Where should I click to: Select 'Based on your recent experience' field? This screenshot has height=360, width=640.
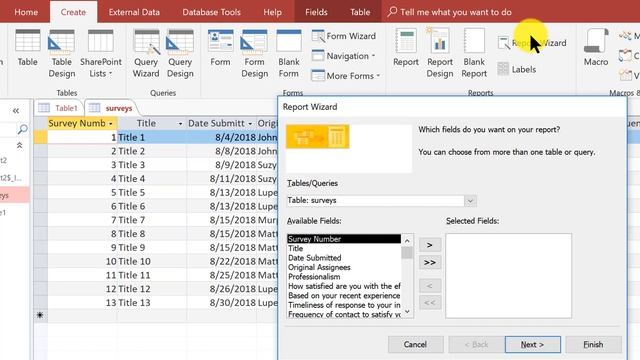[x=344, y=296]
